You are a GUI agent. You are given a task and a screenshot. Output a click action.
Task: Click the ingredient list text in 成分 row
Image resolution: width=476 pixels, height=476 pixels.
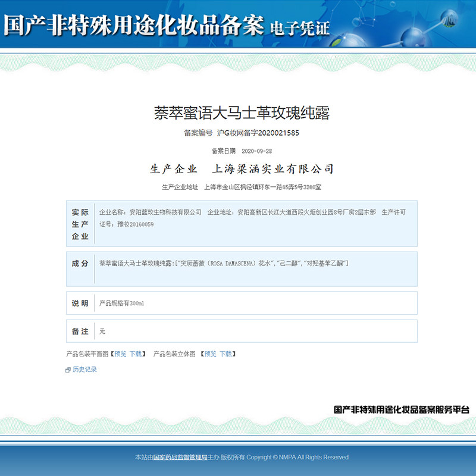click(224, 263)
